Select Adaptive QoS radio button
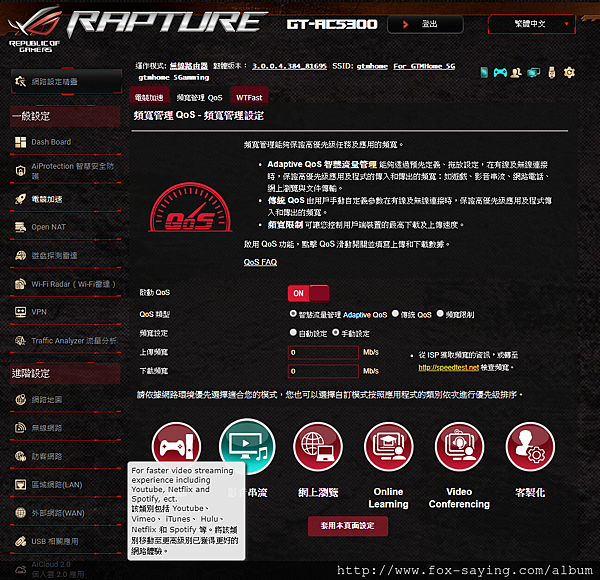Image resolution: width=600 pixels, height=580 pixels. tap(293, 314)
